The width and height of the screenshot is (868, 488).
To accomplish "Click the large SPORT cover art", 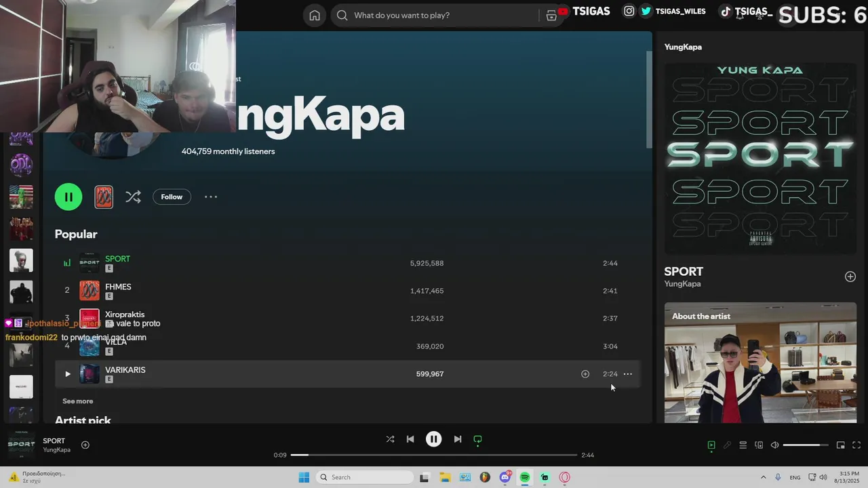I will [760, 159].
